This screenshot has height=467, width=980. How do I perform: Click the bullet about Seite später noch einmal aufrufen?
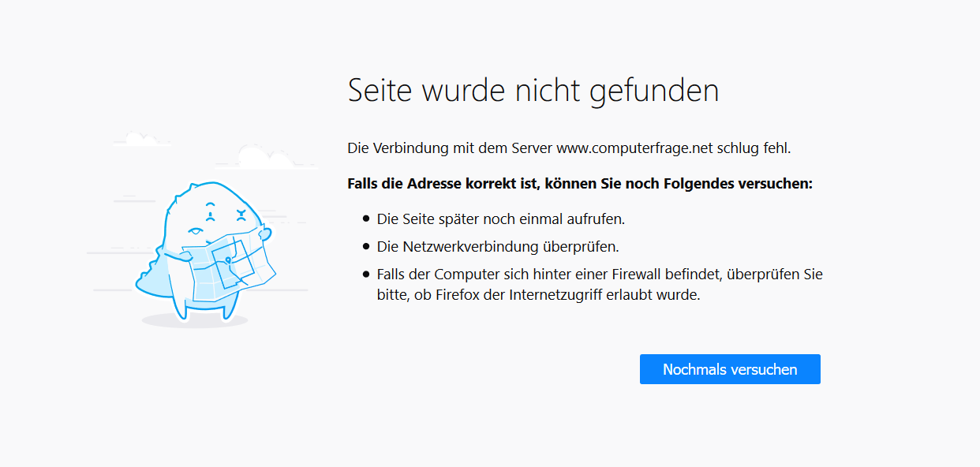coord(499,219)
